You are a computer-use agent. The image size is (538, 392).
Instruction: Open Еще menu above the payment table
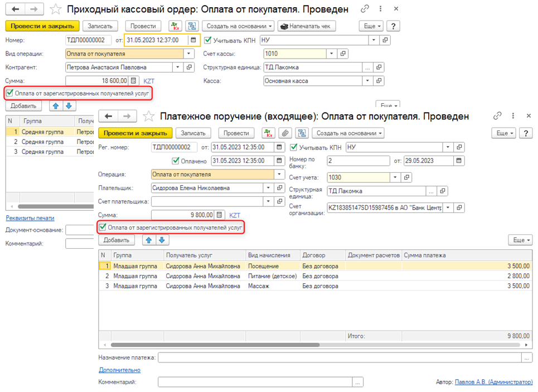(x=520, y=240)
